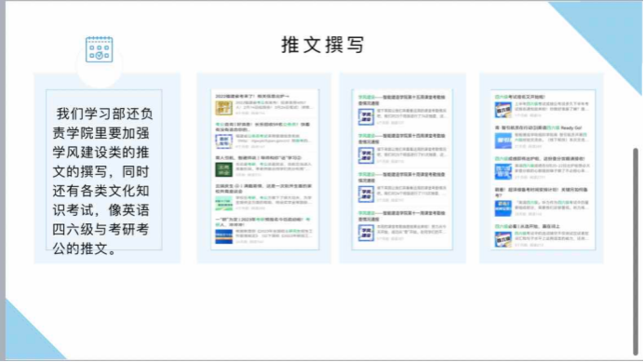Image resolution: width=644 pixels, height=362 pixels.
Task: Select the 四六级 articles list screenshot
Action: (x=543, y=169)
